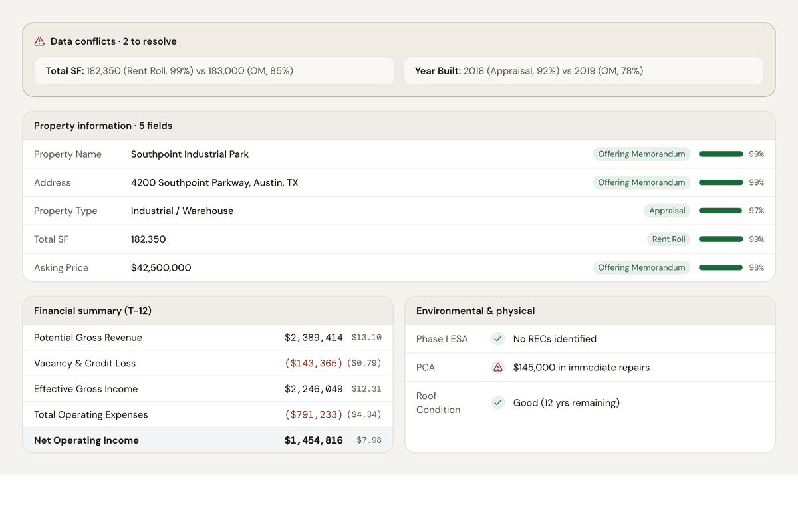
Task: Click the 'Potential Gross Revenue' label
Action: tap(88, 338)
